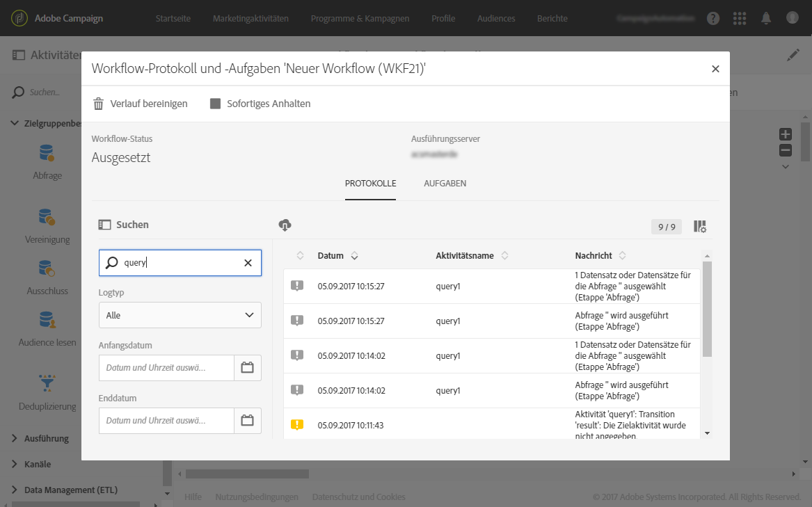Open the notifications bell icon
Image resolution: width=812 pixels, height=507 pixels.
click(766, 18)
